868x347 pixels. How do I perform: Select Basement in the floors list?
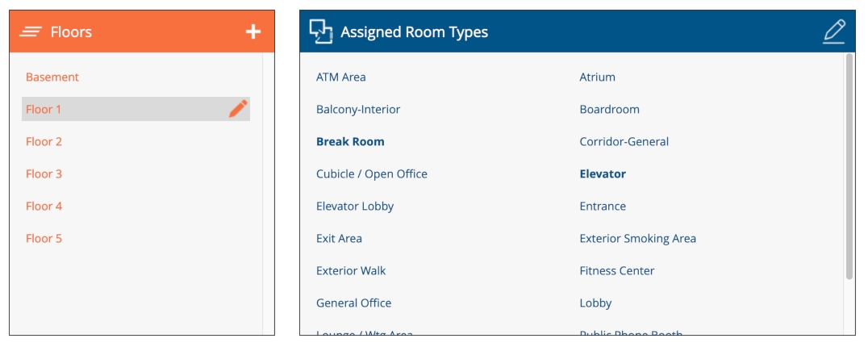coord(52,77)
